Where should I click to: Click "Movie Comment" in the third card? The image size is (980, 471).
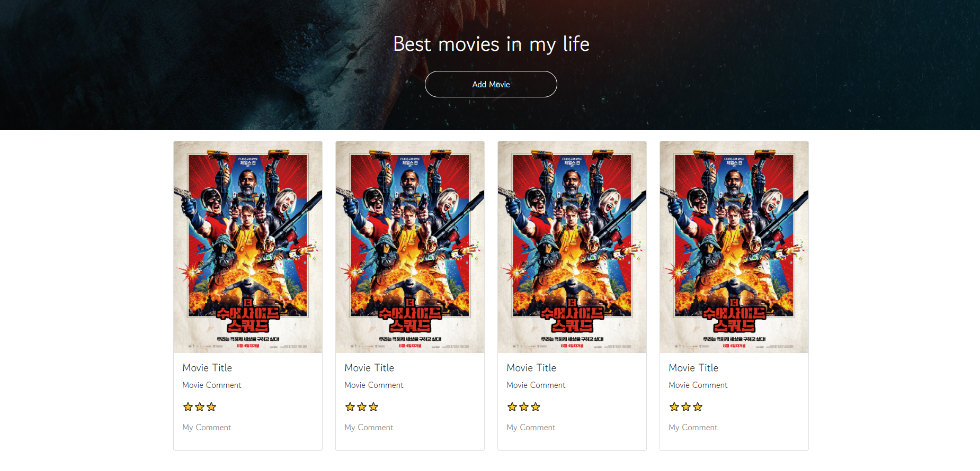coord(536,385)
